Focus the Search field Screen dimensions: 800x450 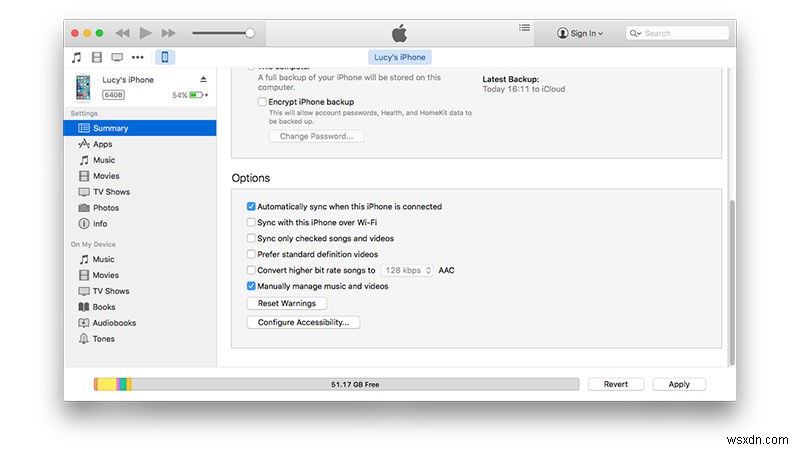click(x=677, y=33)
